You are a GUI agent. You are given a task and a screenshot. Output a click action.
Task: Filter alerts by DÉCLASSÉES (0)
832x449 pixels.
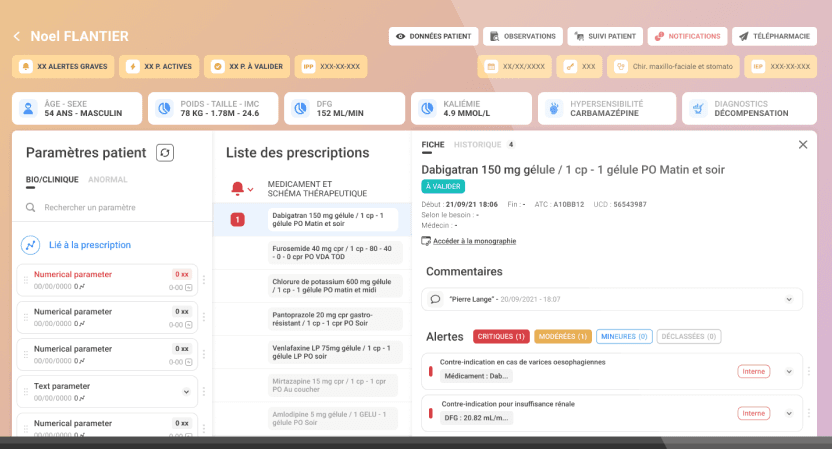tap(689, 336)
